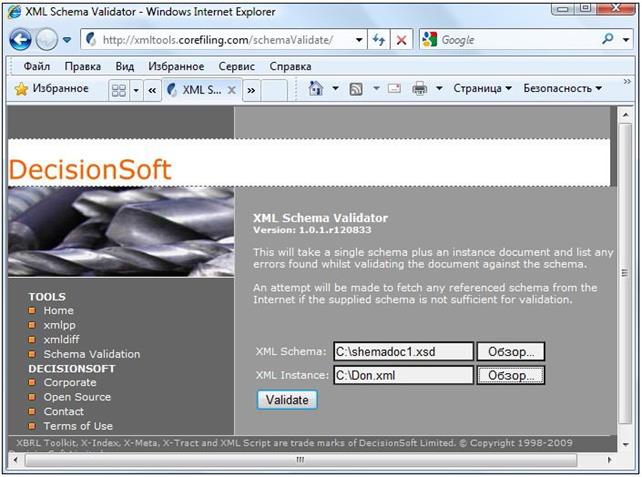Open the Сервис menu

236,66
